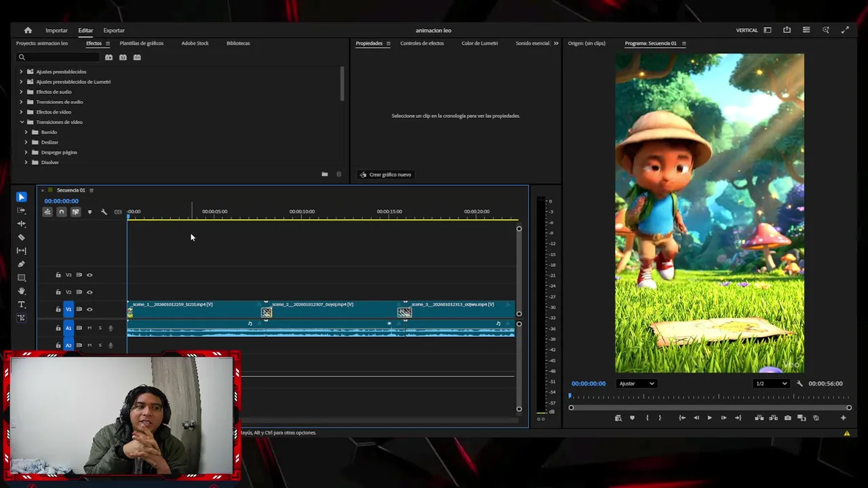Open timeline display settings wrench
Screen dimensions: 868x488
coord(104,212)
